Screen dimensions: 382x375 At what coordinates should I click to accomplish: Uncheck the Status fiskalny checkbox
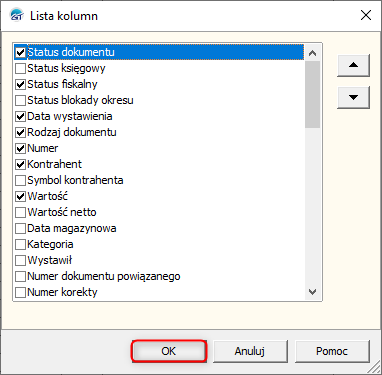pyautogui.click(x=20, y=84)
